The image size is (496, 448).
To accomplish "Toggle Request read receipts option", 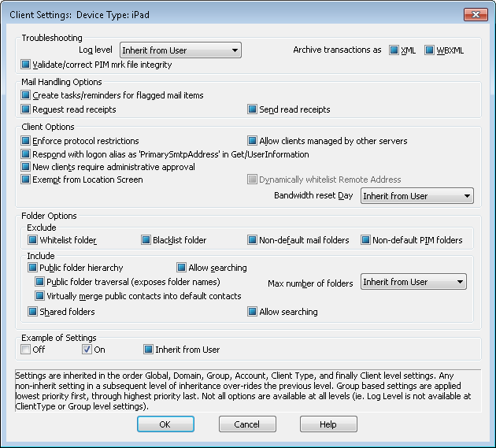I will pyautogui.click(x=26, y=109).
